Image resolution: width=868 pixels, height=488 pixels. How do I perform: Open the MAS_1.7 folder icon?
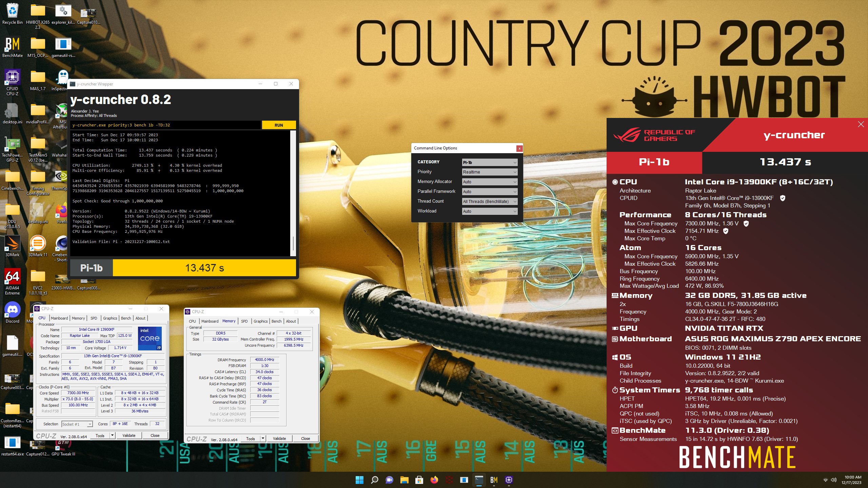click(x=38, y=81)
